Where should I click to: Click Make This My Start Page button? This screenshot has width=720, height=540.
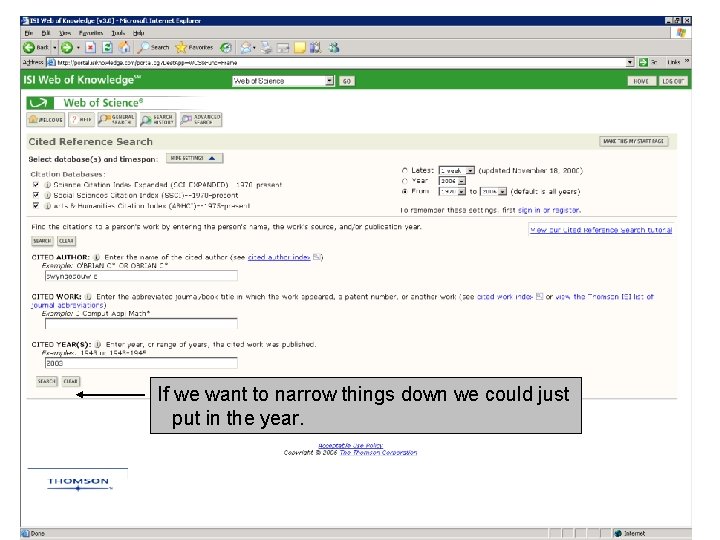pyautogui.click(x=634, y=141)
